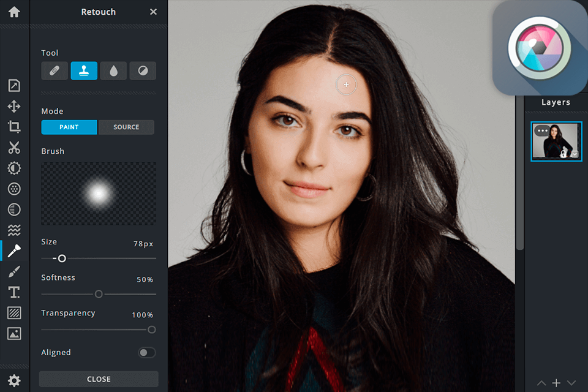Open Settings gear at bottom left
The image size is (588, 392).
14,381
